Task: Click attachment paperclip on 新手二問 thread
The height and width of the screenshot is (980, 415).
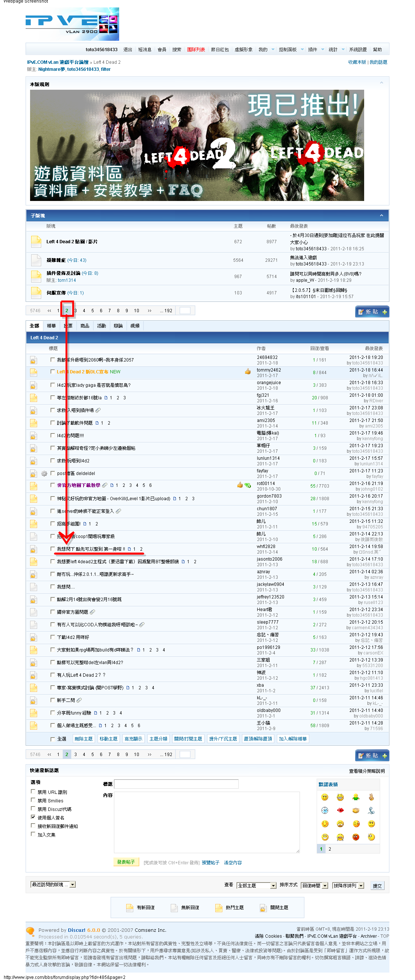Action: tap(79, 700)
